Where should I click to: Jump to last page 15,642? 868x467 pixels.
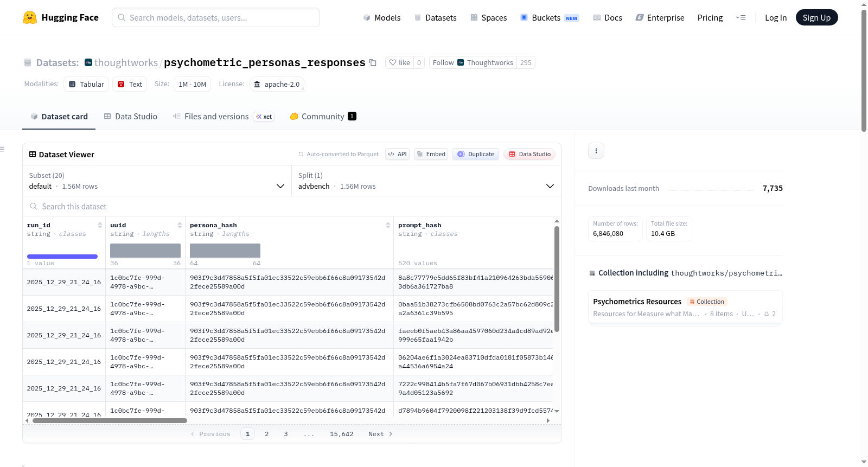[x=342, y=434]
